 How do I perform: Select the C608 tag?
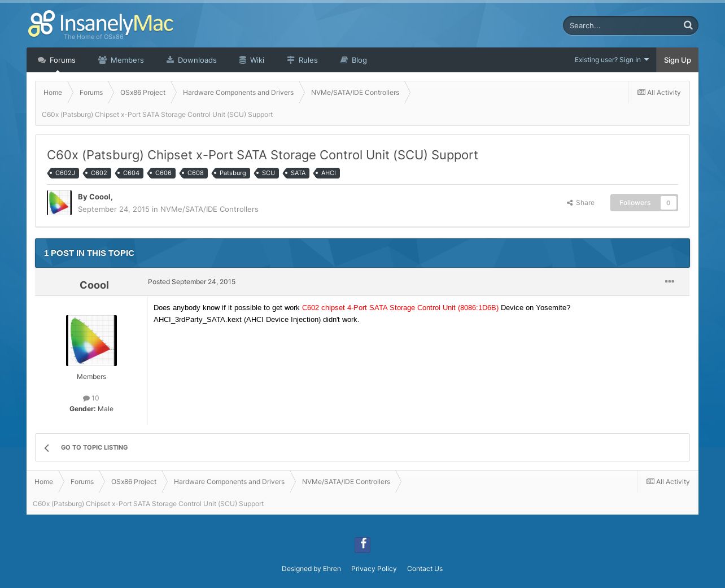coord(194,173)
